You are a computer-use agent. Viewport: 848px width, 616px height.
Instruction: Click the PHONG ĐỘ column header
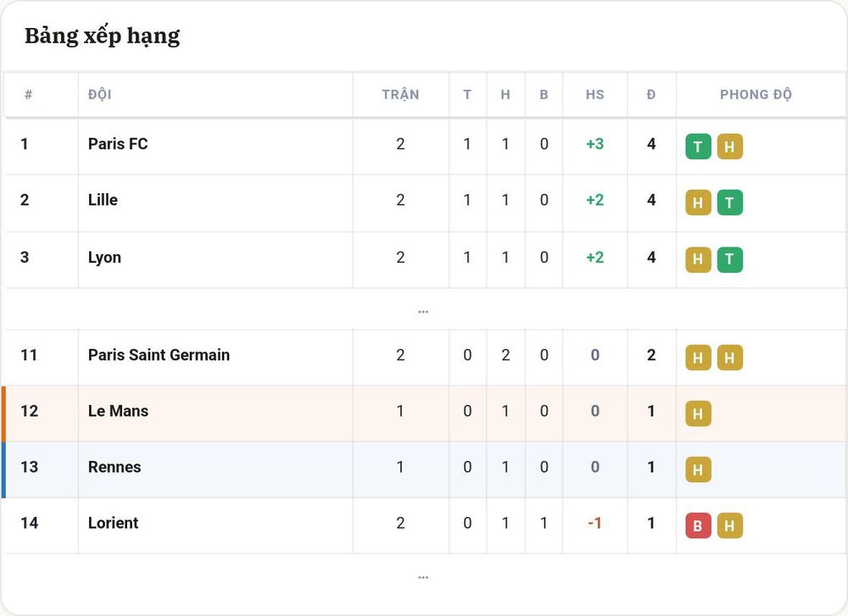pyautogui.click(x=756, y=95)
